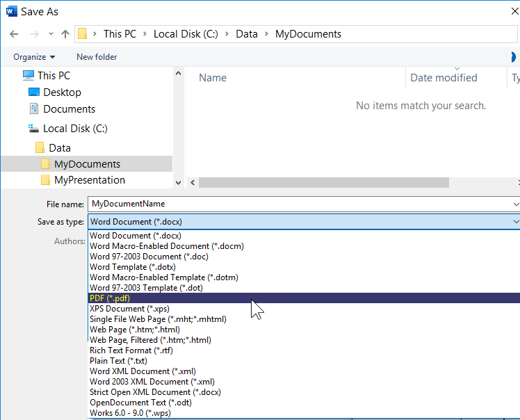
Task: Select Desktop in navigation pane
Action: 62,92
